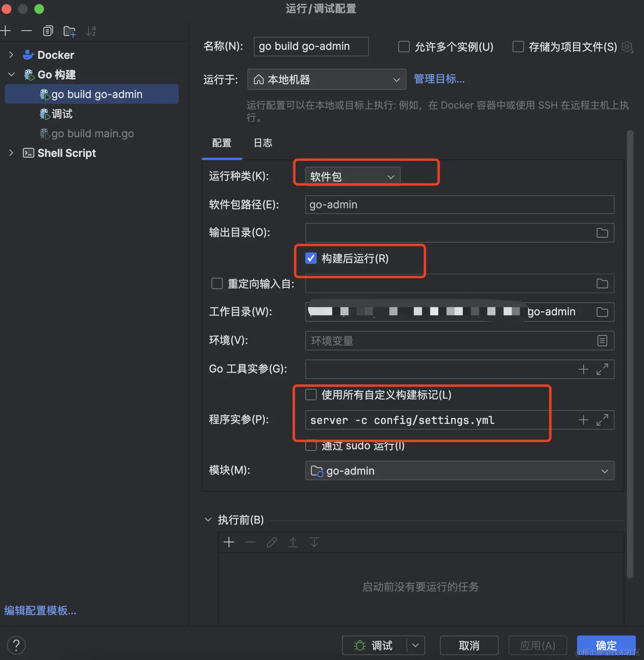Screen dimensions: 644x660
Task: Toggle 重定向输入自 checkbox
Action: click(x=217, y=283)
